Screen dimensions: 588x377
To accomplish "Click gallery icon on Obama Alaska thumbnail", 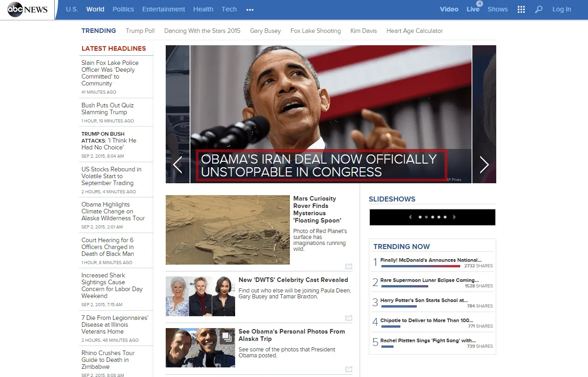I will 227,337.
